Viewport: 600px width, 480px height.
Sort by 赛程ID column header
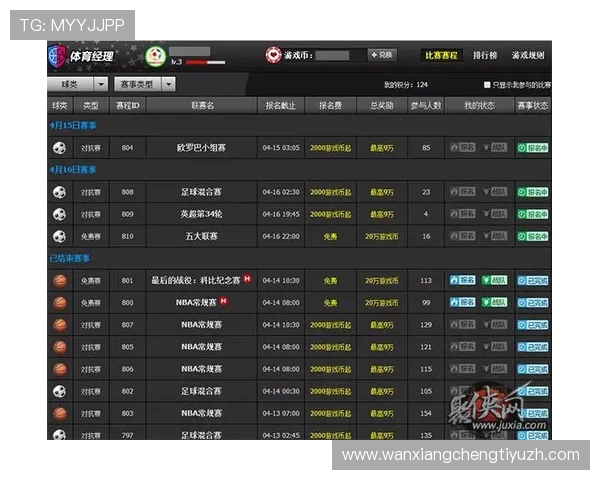[128, 106]
